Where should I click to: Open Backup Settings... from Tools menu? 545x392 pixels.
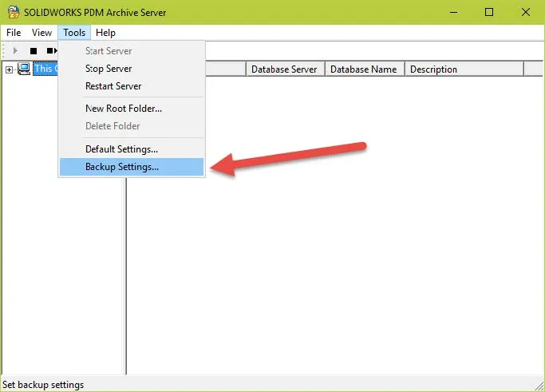[132, 167]
